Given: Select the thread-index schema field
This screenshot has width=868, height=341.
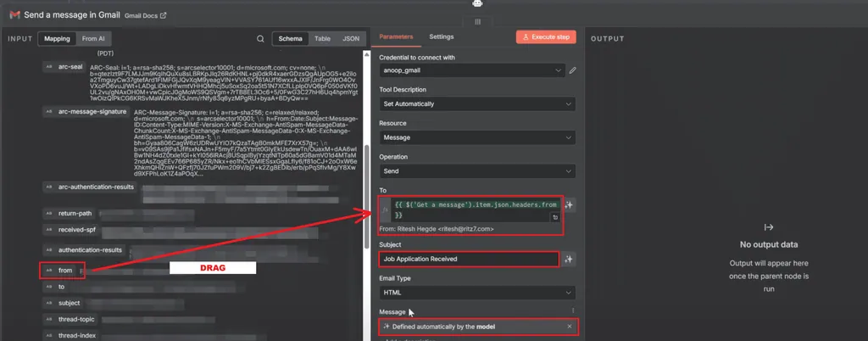Looking at the screenshot, I should click(71, 335).
